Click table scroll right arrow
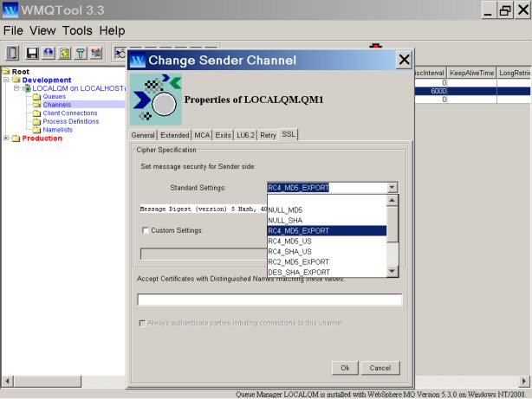This screenshot has height=399, width=532. (524, 382)
